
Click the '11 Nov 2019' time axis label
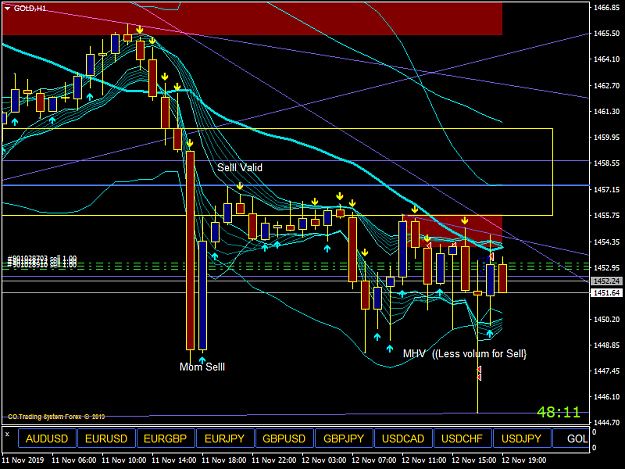tap(23, 460)
